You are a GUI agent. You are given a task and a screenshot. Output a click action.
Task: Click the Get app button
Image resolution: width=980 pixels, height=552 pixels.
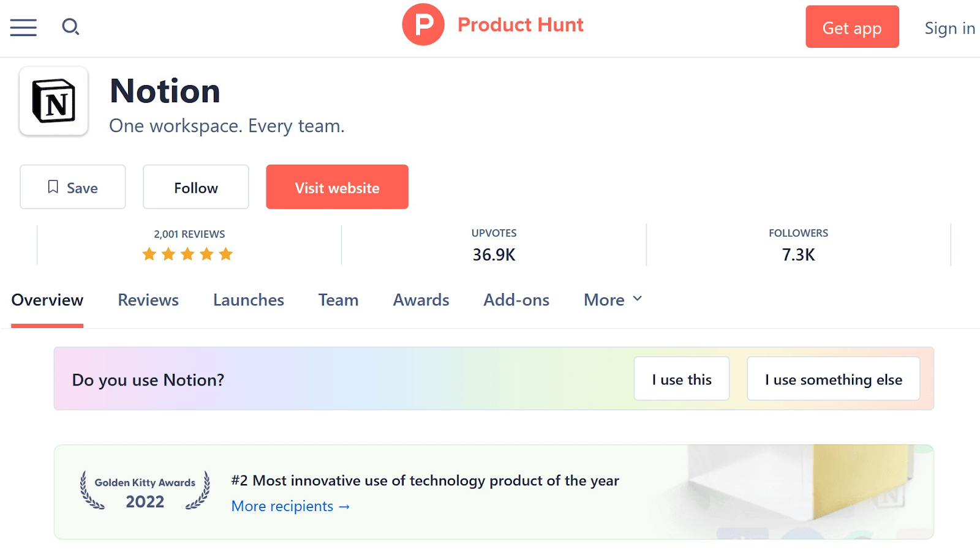851,27
